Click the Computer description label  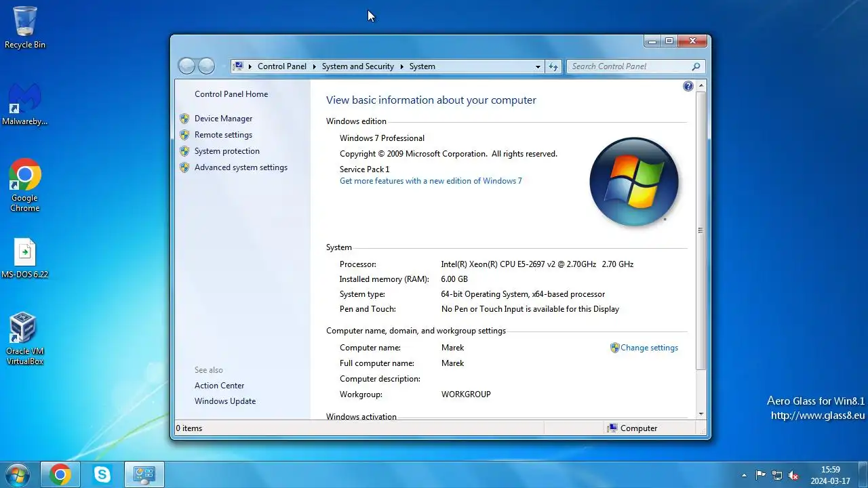(x=380, y=379)
